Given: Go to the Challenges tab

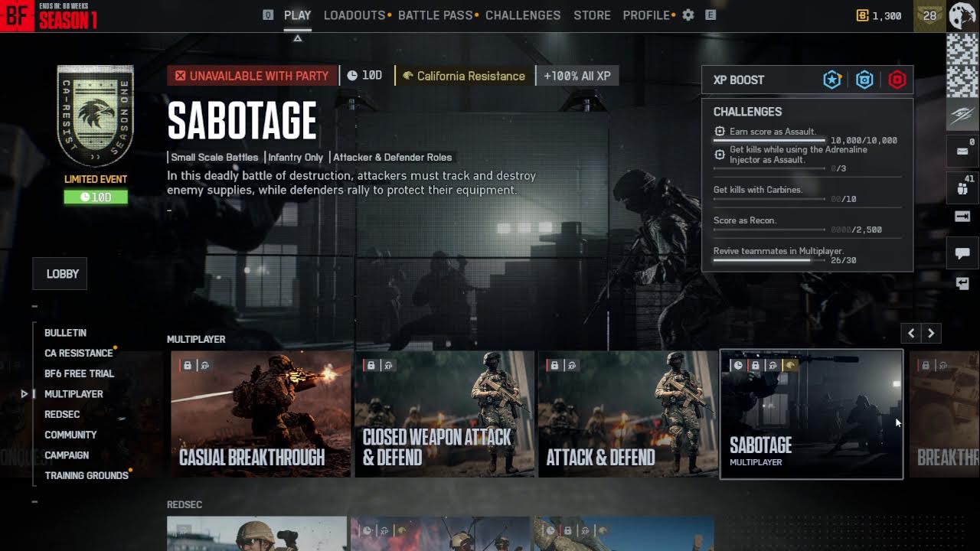Looking at the screenshot, I should tap(523, 15).
